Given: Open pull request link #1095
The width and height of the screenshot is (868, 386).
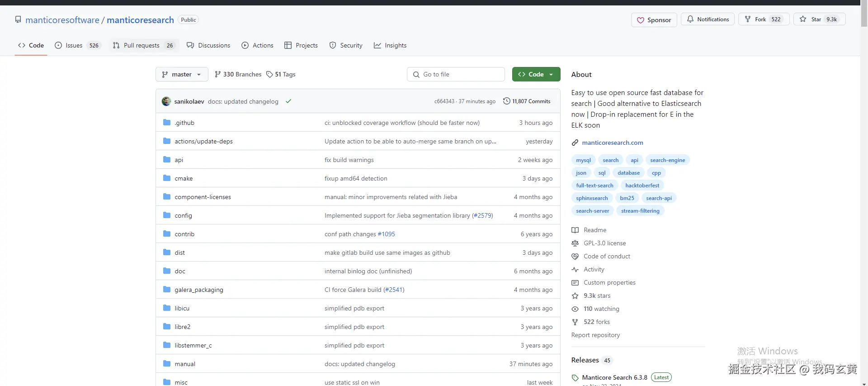Looking at the screenshot, I should (x=387, y=234).
